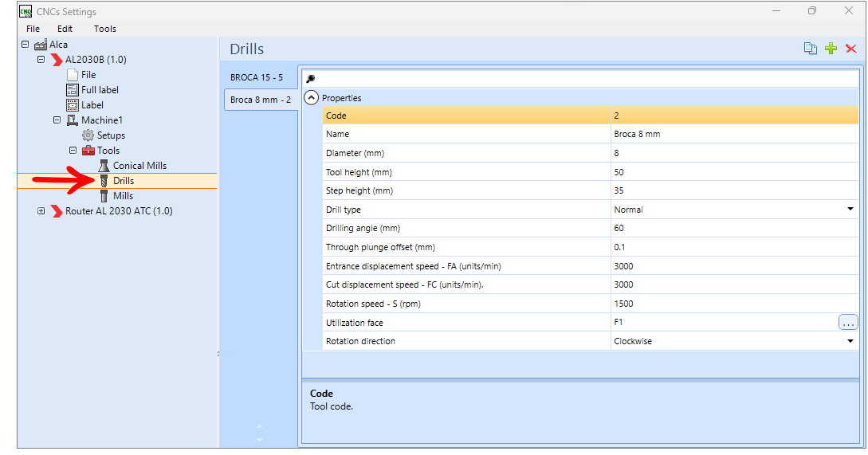This screenshot has height=455, width=868.
Task: Edit the Step height (mm) value 35
Action: tap(735, 190)
